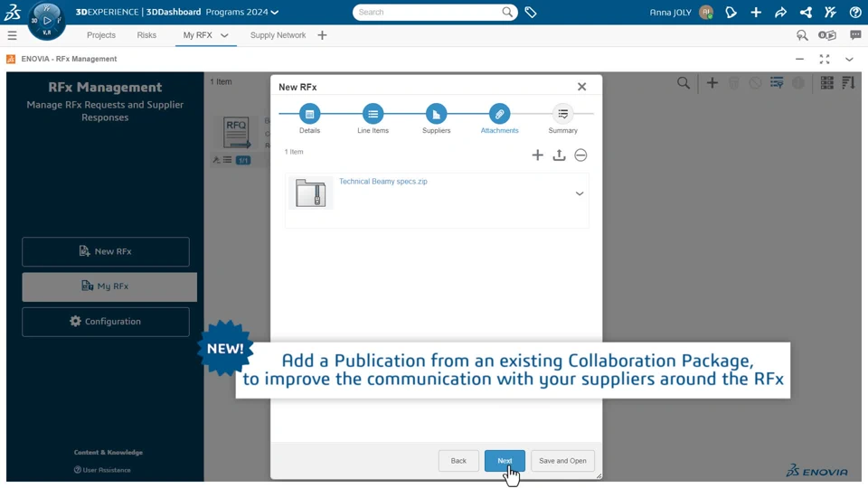Click the share arrow icon in top bar
Viewport: 868px width, 488px height.
[x=780, y=12]
